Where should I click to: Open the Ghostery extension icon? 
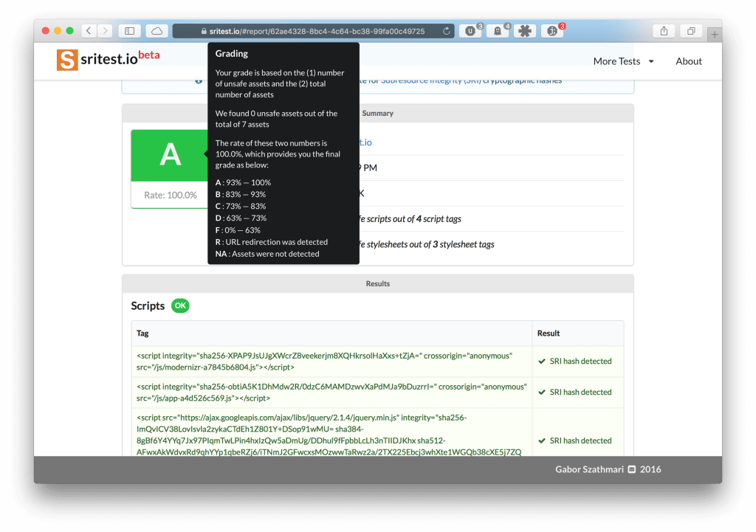498,31
